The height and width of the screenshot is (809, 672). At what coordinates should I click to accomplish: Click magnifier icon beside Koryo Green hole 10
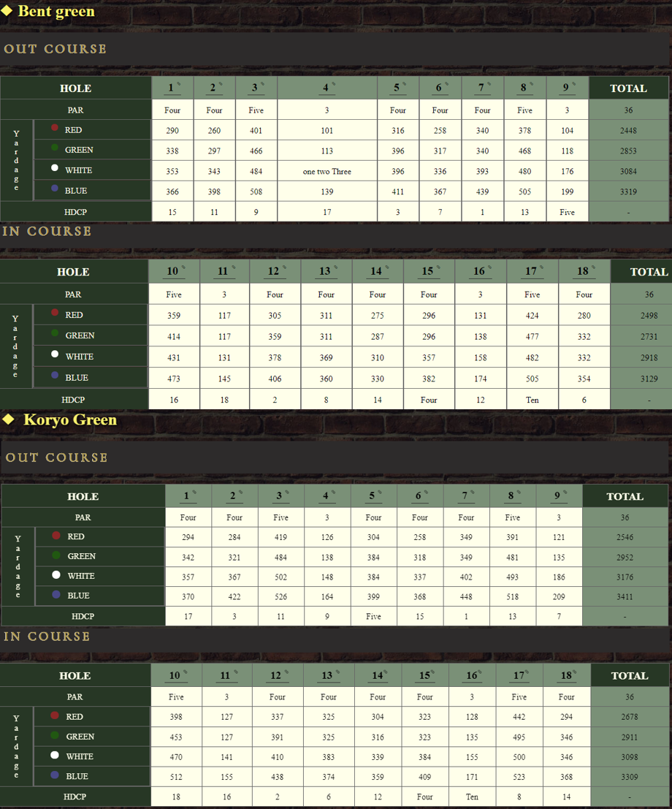click(185, 672)
